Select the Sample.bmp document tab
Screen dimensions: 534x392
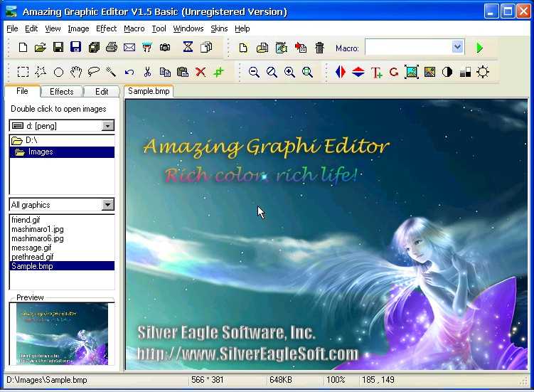pos(149,91)
